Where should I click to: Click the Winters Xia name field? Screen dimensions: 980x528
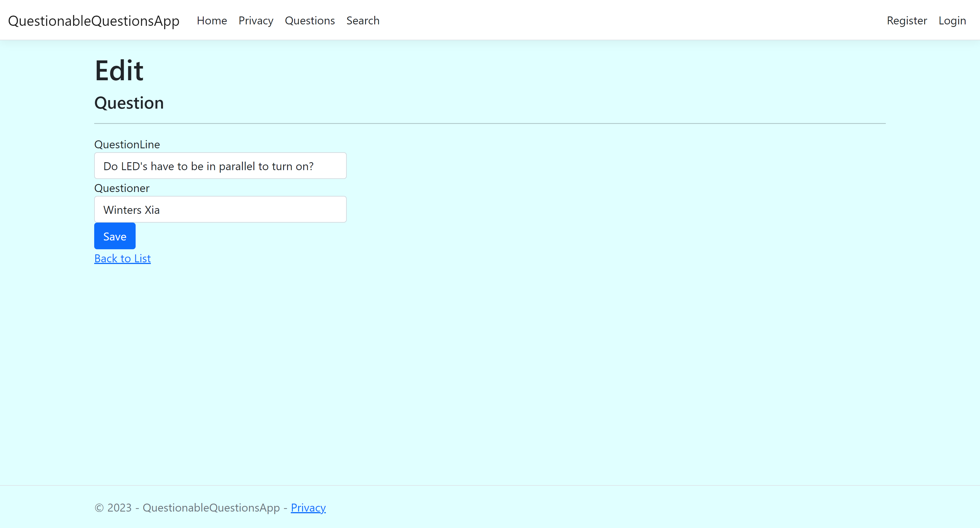pyautogui.click(x=220, y=209)
